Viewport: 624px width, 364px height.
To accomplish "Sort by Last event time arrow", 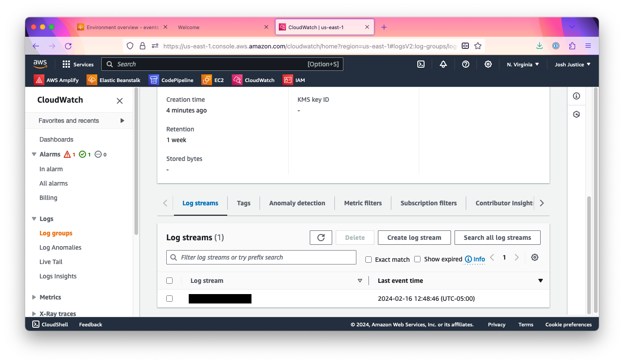I will 540,281.
